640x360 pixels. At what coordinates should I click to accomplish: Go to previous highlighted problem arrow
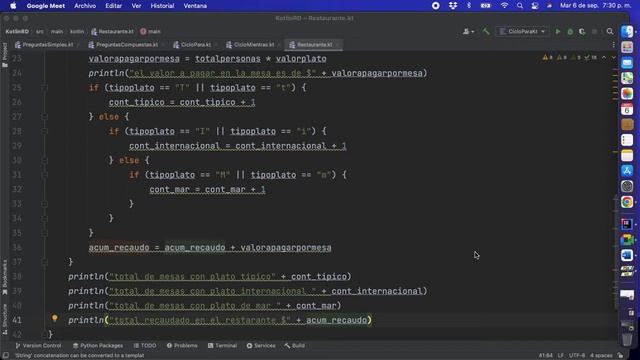click(604, 58)
